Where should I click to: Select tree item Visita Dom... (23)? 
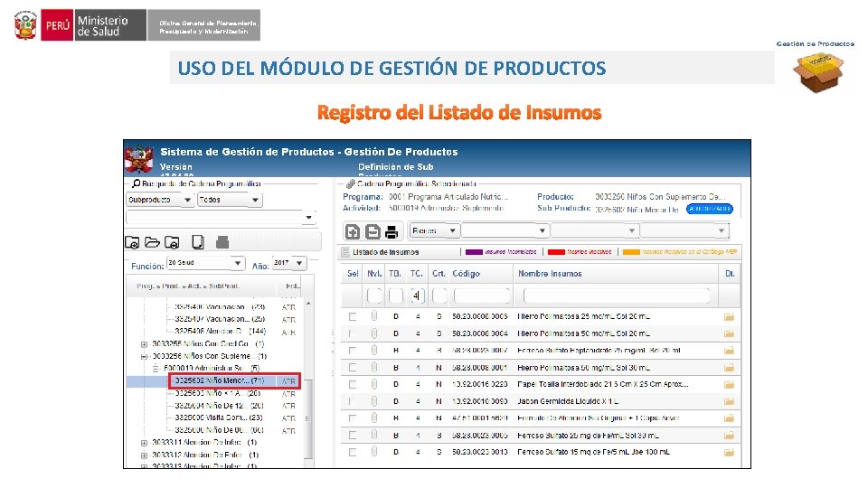pyautogui.click(x=219, y=418)
